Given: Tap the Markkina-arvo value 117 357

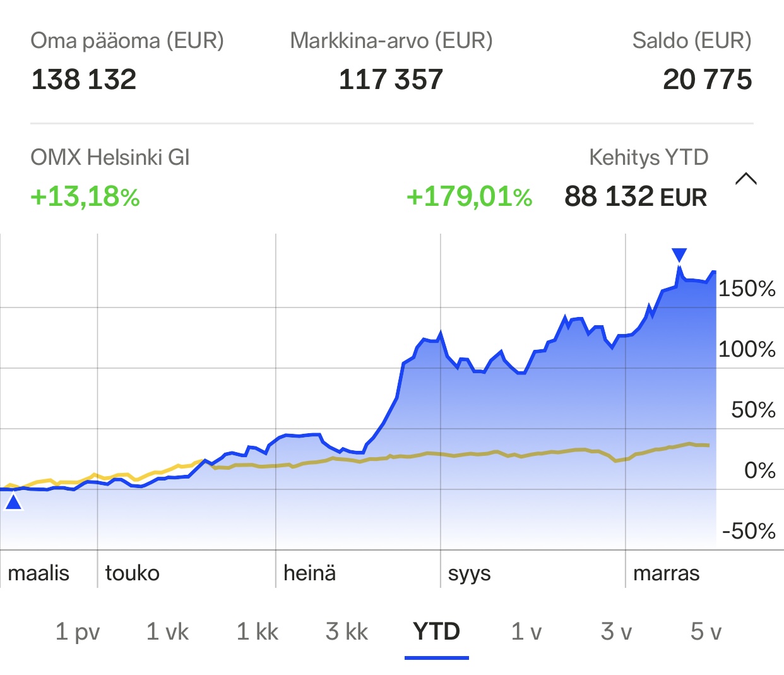Looking at the screenshot, I should 391,80.
